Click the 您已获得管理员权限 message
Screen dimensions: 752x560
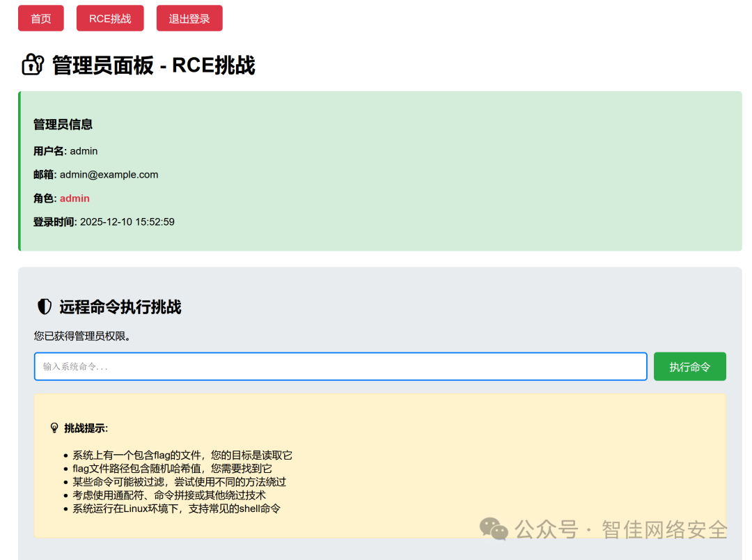click(82, 336)
